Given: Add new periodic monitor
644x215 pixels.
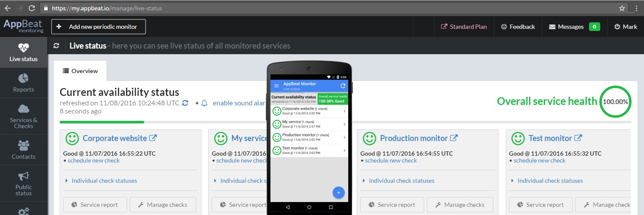Looking at the screenshot, I should click(98, 27).
